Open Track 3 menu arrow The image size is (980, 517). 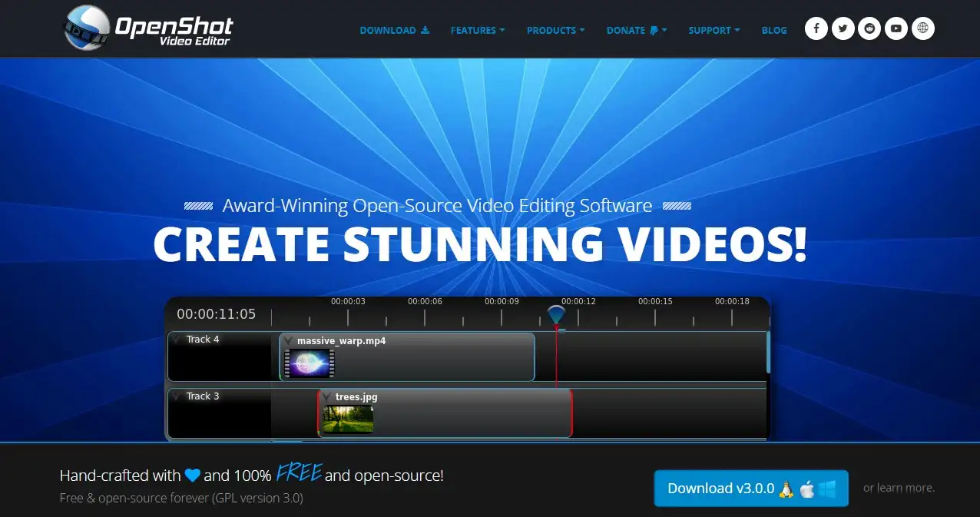(177, 396)
